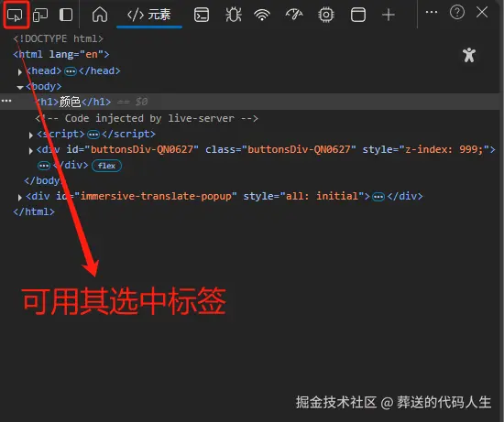The image size is (504, 422).
Task: Activate the inspect element picker tool
Action: [15, 15]
